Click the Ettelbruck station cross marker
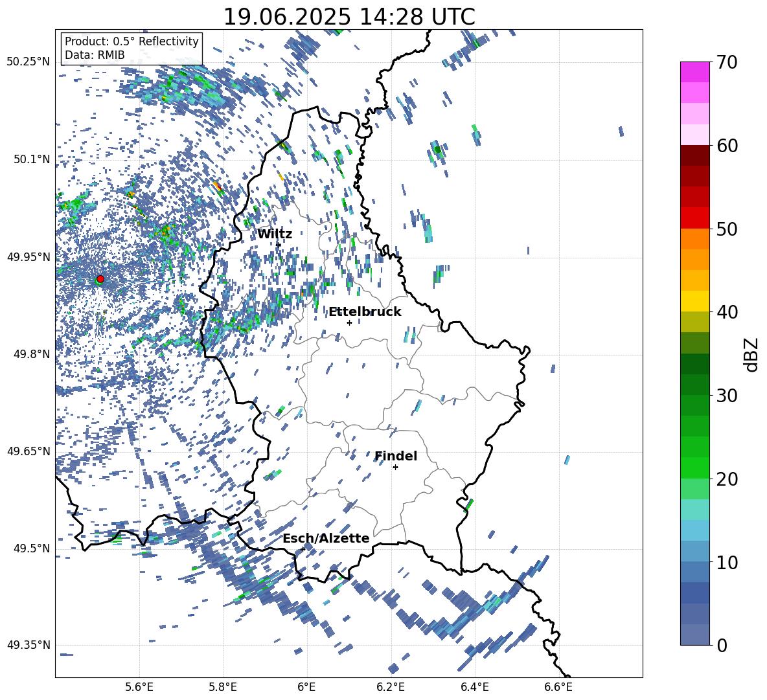This screenshot has height=700, width=767. pos(349,322)
